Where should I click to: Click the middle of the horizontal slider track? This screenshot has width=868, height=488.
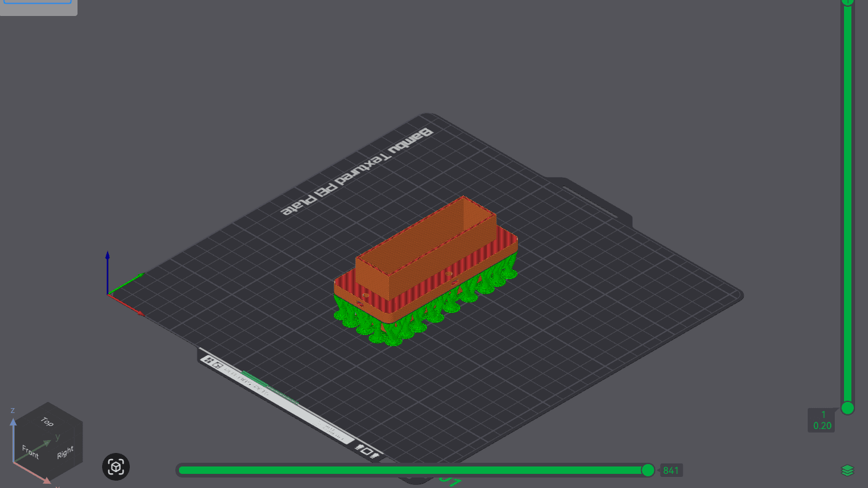coord(415,470)
